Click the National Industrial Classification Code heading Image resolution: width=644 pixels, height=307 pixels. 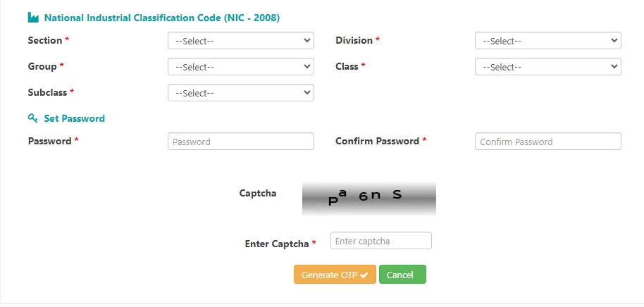point(162,18)
